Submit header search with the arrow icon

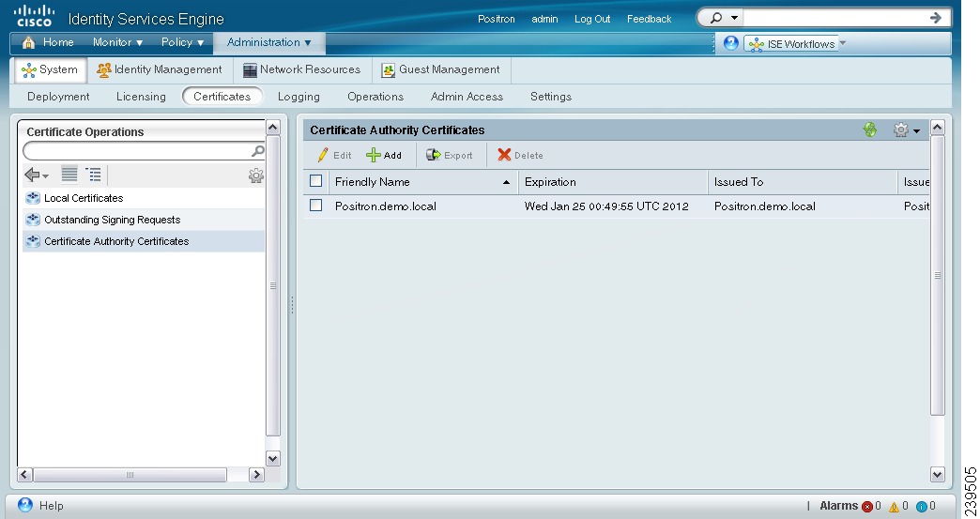936,18
